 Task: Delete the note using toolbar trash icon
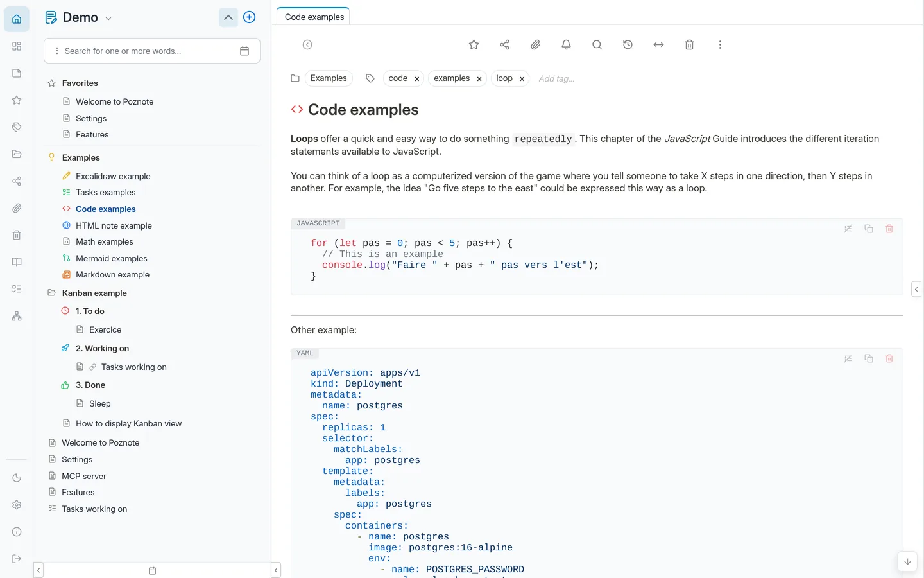click(689, 44)
